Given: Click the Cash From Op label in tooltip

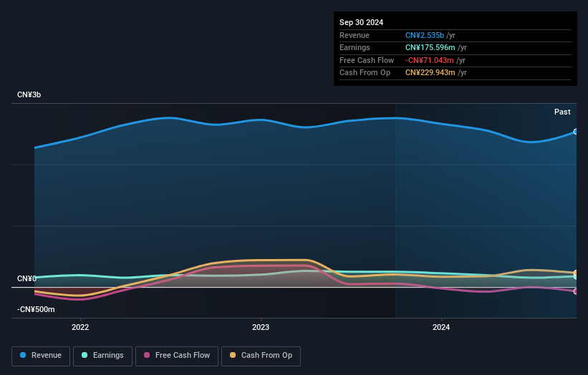Looking at the screenshot, I should coord(365,73).
